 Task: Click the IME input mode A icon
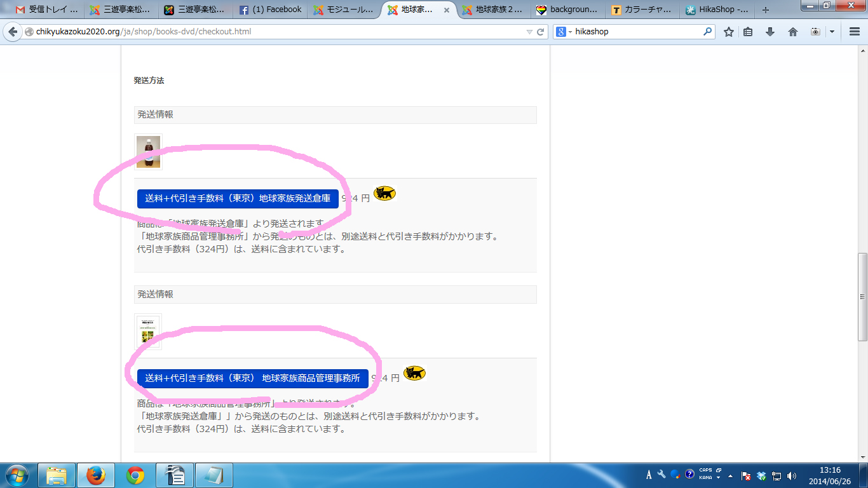[x=649, y=475]
